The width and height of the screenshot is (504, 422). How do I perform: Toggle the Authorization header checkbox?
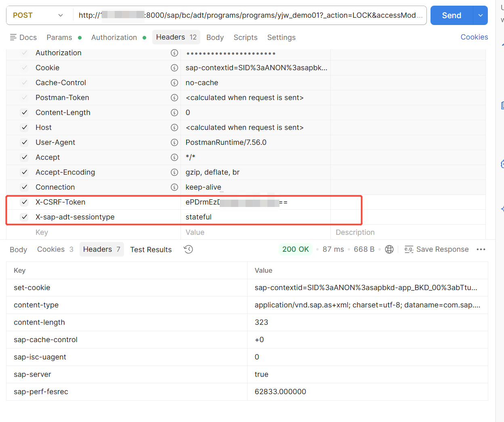click(x=25, y=53)
